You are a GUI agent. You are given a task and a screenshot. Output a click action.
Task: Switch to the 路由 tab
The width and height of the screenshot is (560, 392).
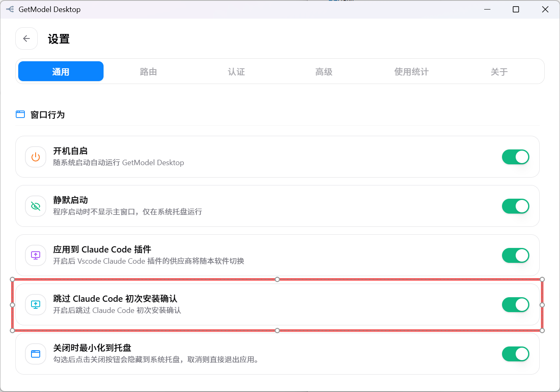click(148, 72)
